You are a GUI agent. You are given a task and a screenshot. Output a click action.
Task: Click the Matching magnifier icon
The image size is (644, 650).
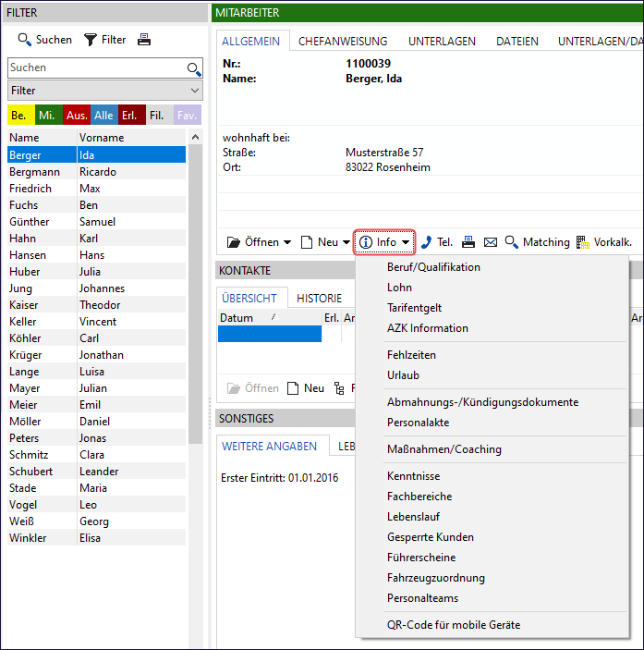(x=511, y=242)
